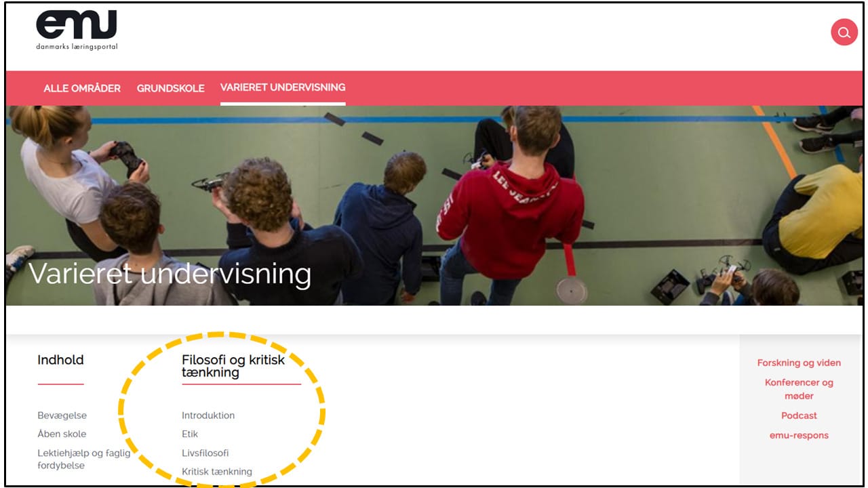Screen dimensions: 868x488
Task: Click the red search magnifier icon
Action: tap(844, 32)
